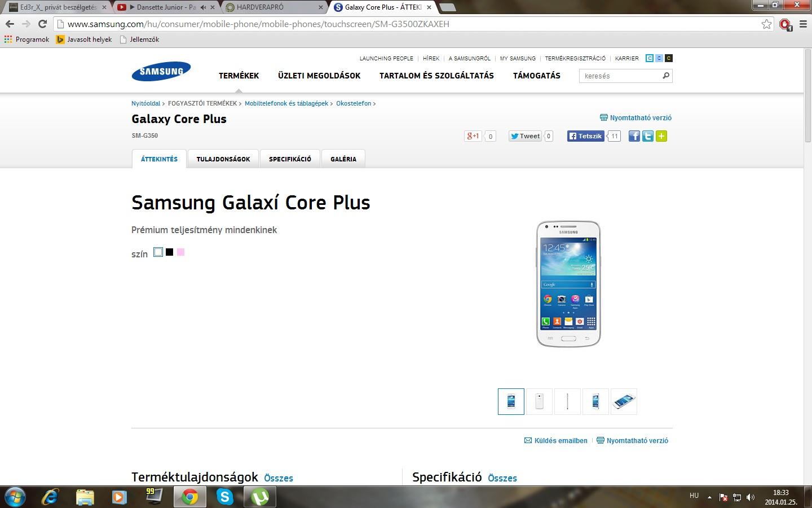Screen dimensions: 812x508
Task: Open the Chrome menu icon
Action: pos(802,24)
